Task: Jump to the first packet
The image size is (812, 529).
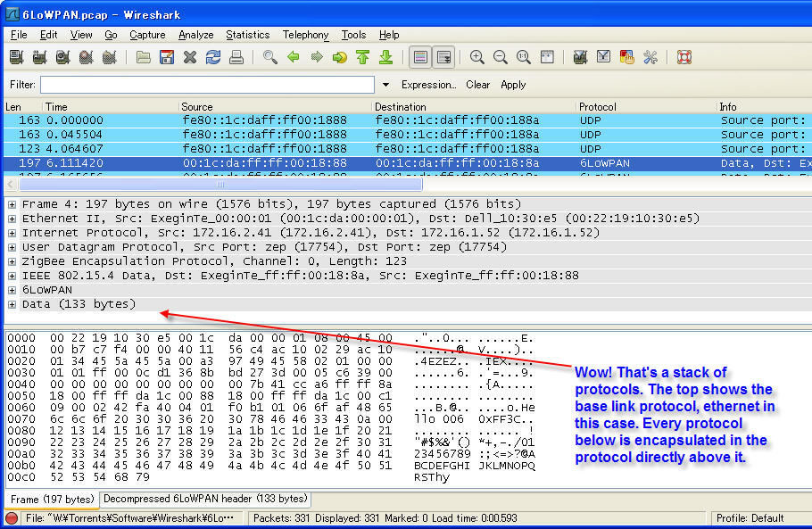Action: click(363, 57)
